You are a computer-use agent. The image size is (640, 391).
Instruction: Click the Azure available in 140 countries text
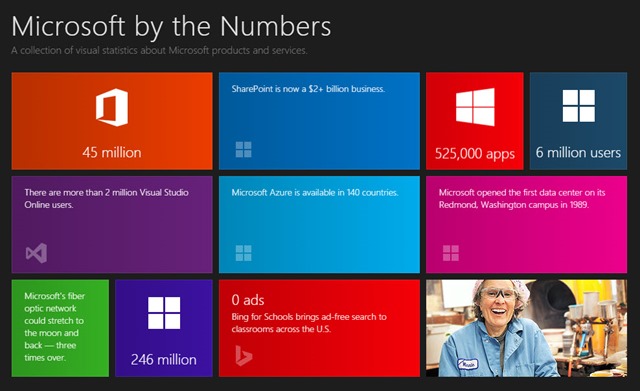point(315,193)
